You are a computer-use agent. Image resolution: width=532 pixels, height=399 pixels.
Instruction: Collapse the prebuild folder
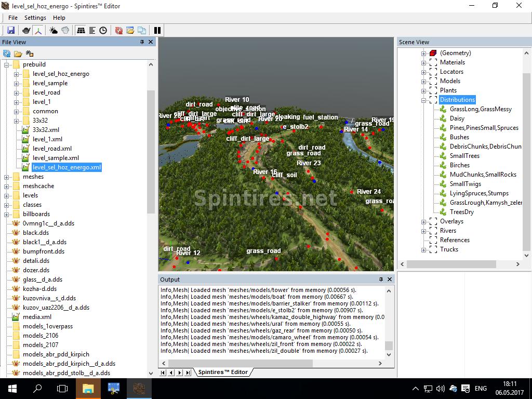pyautogui.click(x=6, y=64)
